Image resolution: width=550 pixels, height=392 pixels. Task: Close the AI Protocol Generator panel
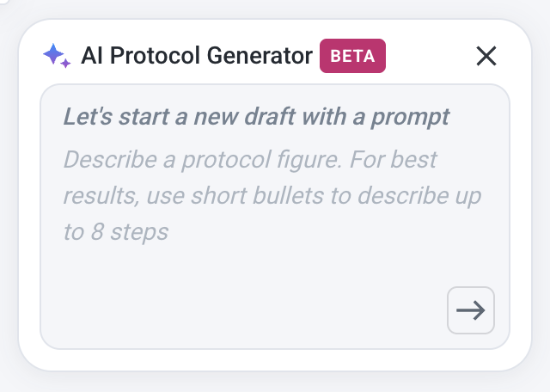click(486, 56)
